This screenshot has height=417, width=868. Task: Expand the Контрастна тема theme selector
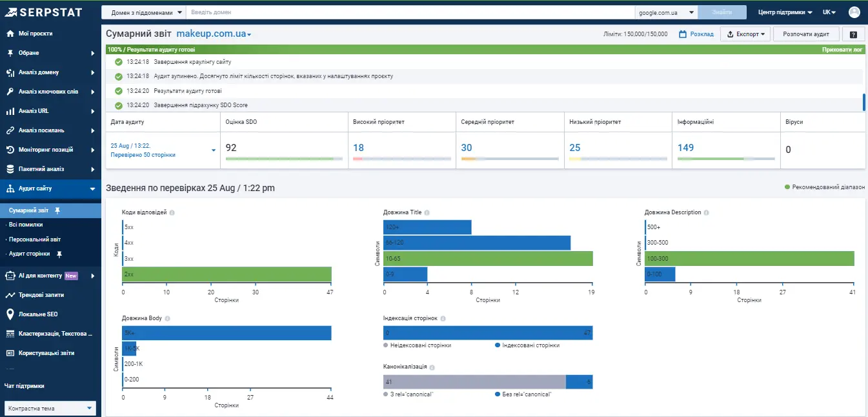click(x=50, y=408)
